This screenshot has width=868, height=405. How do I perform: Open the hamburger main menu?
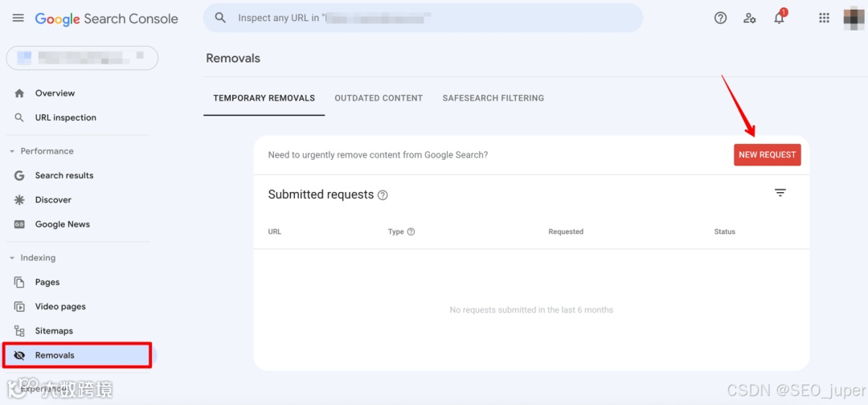click(18, 18)
